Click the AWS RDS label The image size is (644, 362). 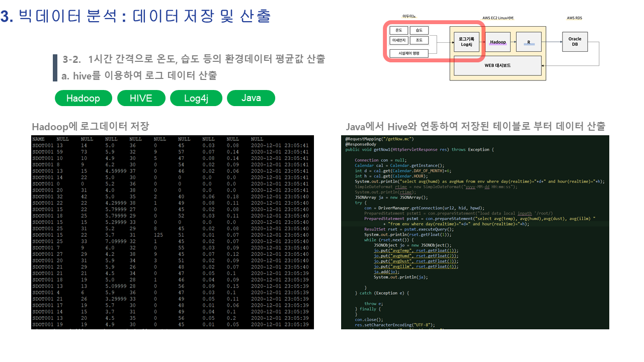coord(574,18)
